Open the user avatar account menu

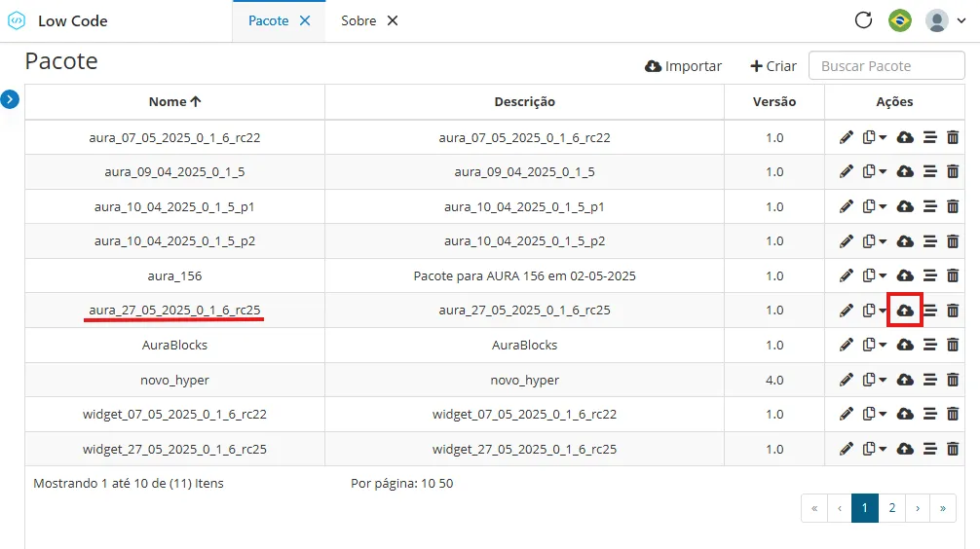pyautogui.click(x=945, y=20)
